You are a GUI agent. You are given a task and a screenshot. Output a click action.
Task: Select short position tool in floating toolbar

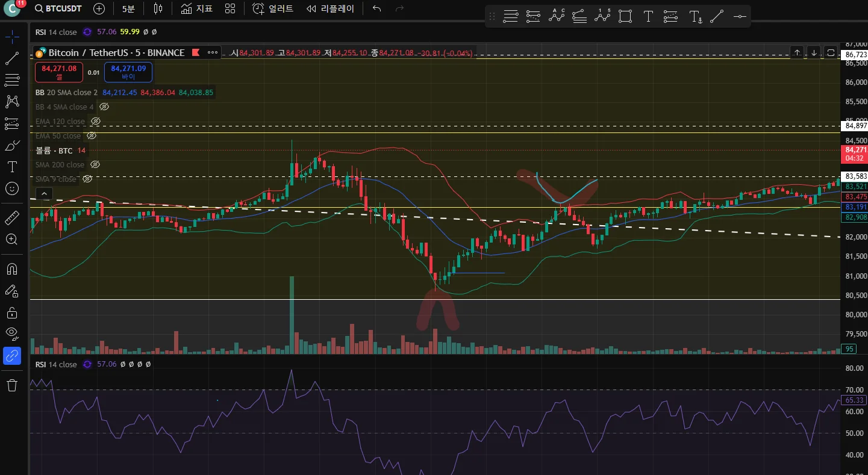tap(671, 17)
